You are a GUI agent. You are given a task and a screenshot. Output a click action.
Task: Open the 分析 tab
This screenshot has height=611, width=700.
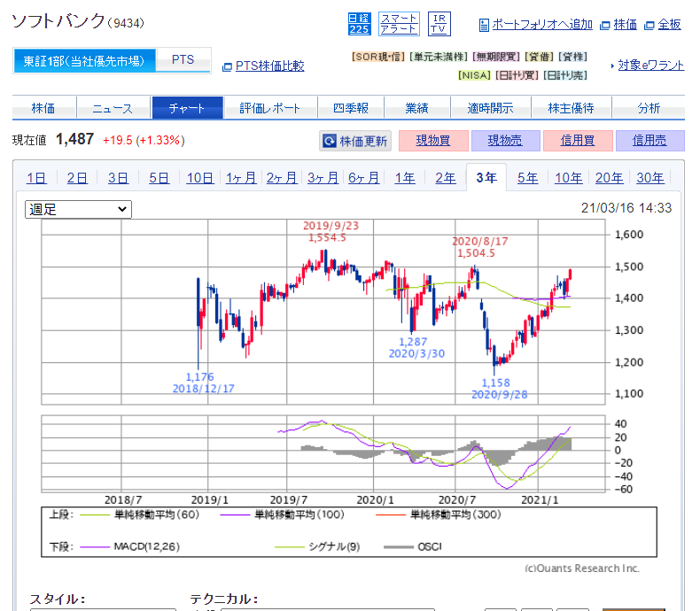(649, 108)
